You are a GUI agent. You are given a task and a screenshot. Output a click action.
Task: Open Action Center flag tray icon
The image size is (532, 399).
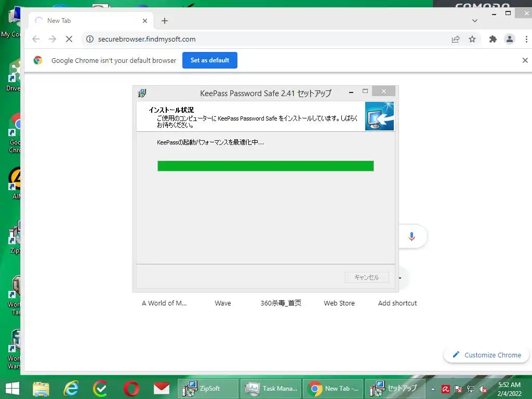click(458, 389)
